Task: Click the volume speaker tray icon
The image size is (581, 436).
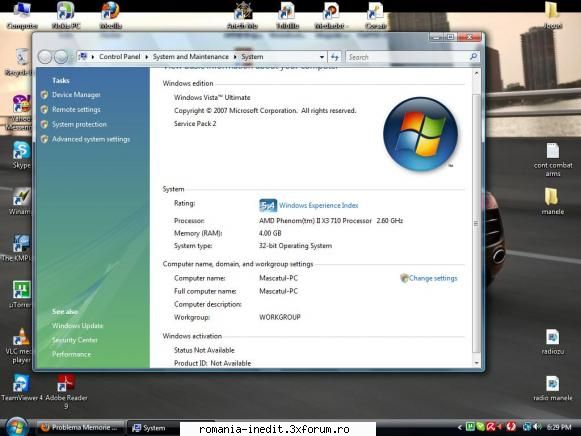Action: (537, 427)
